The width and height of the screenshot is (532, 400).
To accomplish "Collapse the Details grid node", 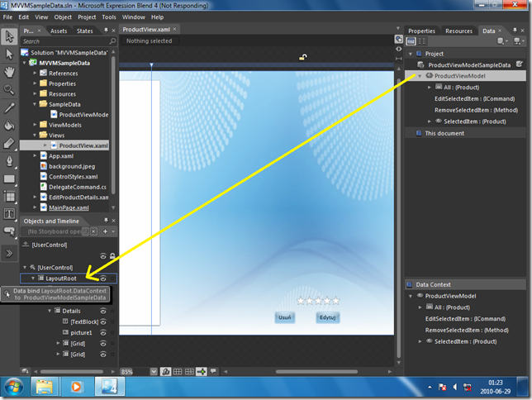I will tap(50, 311).
